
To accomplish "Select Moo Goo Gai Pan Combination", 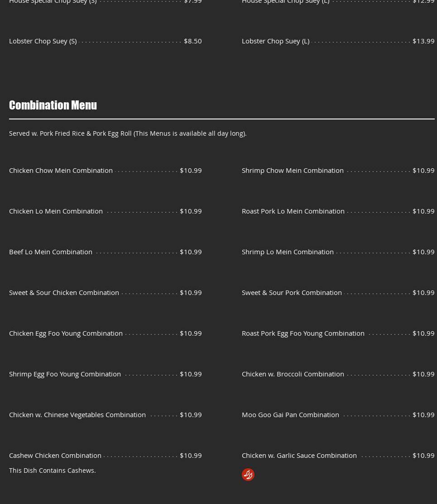I will click(x=290, y=414).
